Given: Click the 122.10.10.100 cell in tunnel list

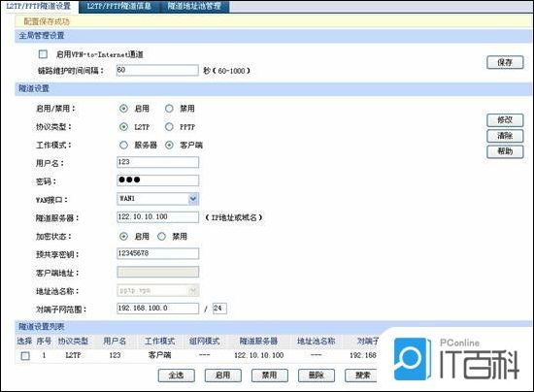Looking at the screenshot, I should tap(259, 355).
